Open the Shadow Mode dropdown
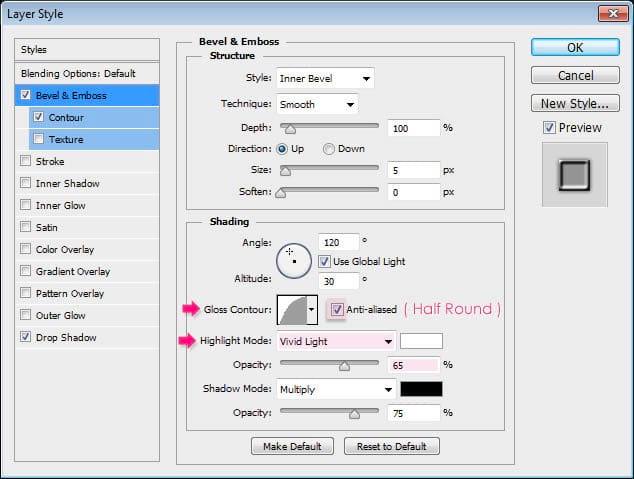 click(336, 390)
